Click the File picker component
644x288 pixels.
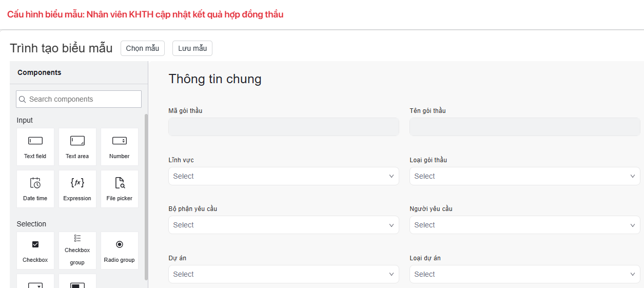[120, 189]
